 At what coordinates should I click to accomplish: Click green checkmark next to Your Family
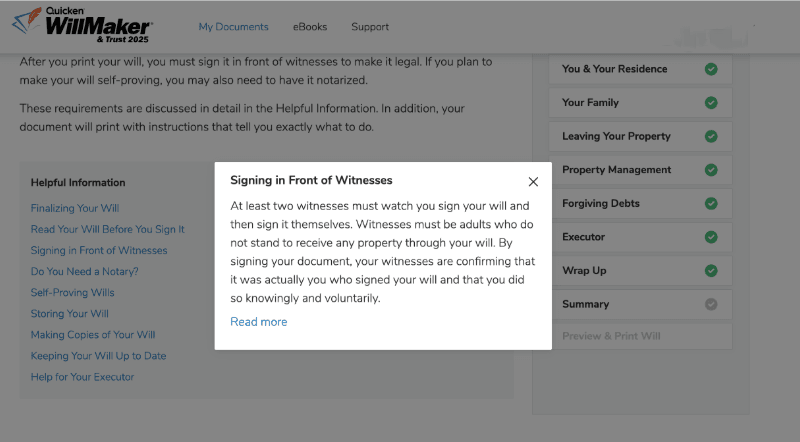click(711, 103)
